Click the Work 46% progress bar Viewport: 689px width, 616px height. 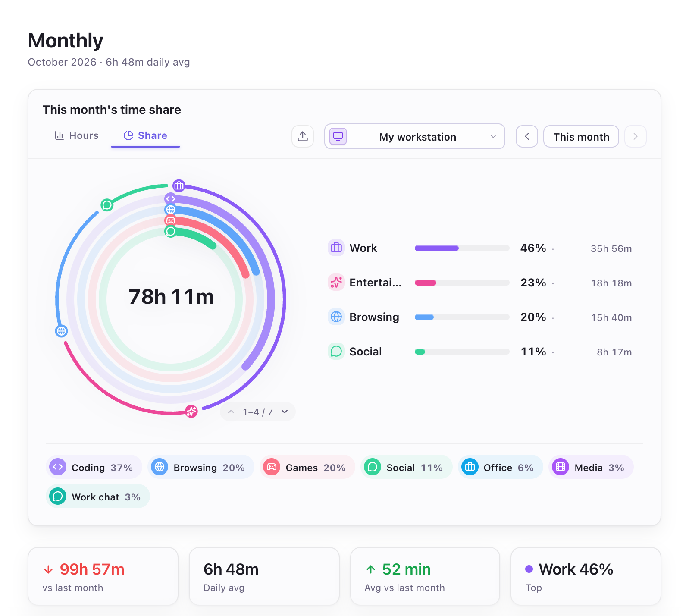tap(462, 248)
